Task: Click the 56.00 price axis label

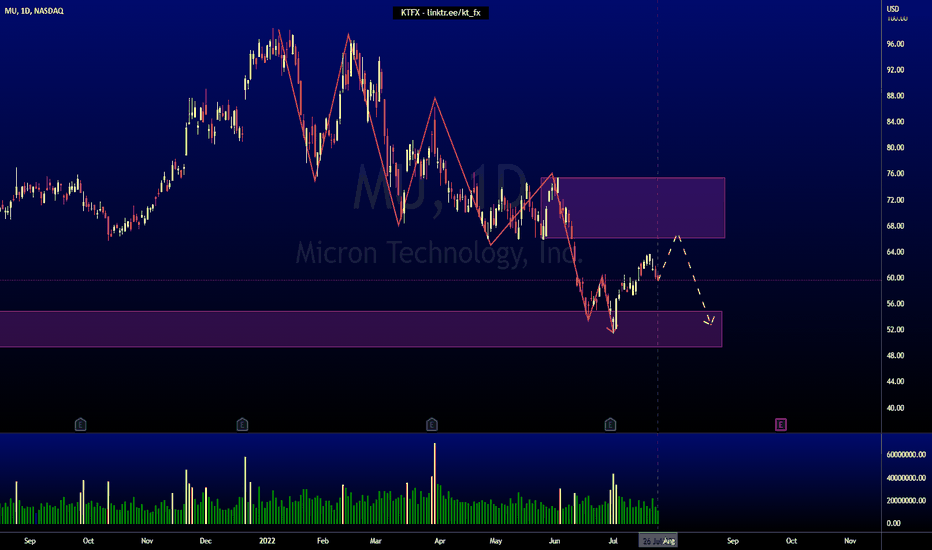Action: tap(895, 304)
